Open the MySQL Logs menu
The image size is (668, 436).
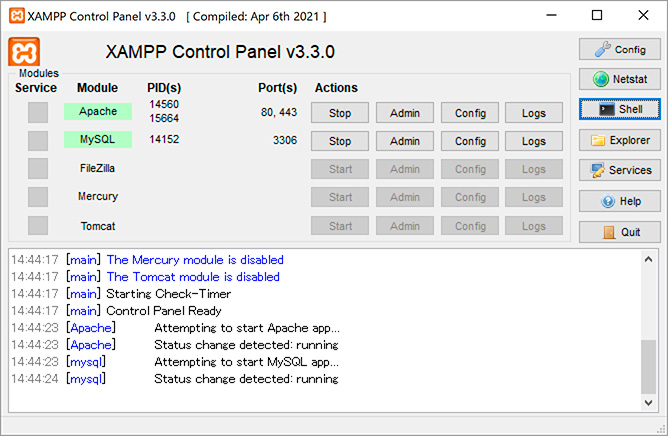pos(534,141)
